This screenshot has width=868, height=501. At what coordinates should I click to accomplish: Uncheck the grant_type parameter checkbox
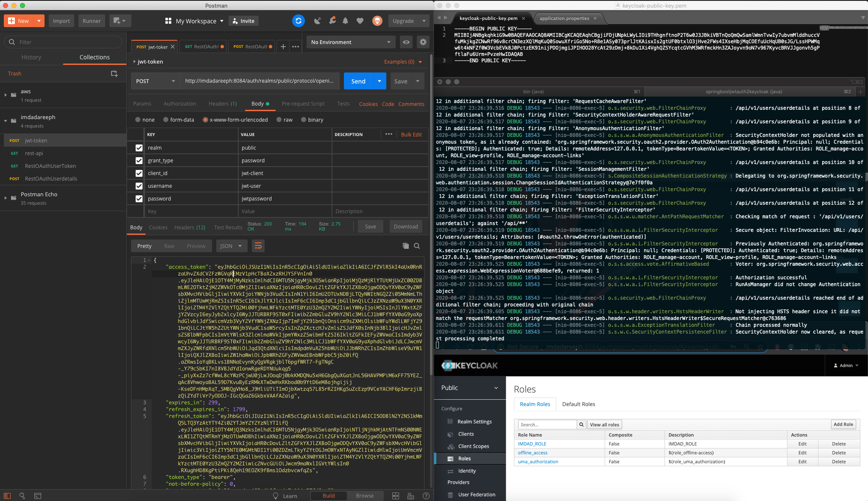click(139, 161)
